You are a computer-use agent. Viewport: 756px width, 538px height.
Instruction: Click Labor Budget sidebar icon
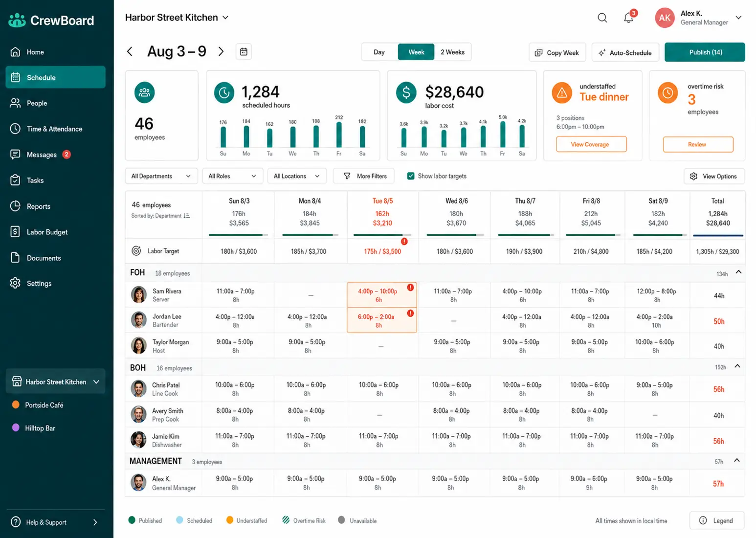[x=16, y=232]
